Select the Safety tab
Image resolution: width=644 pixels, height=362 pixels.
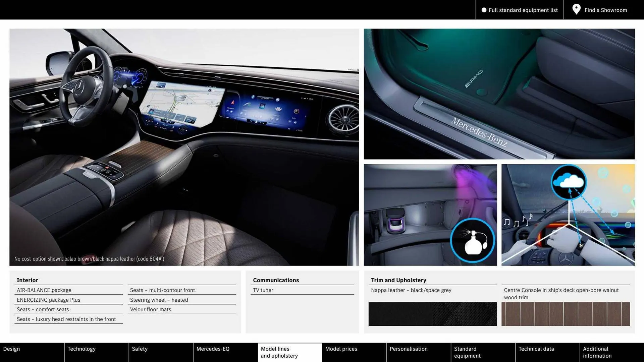139,349
